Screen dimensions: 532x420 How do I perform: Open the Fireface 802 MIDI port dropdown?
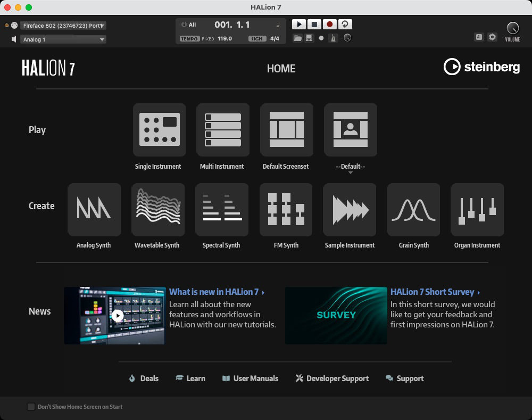click(x=63, y=26)
